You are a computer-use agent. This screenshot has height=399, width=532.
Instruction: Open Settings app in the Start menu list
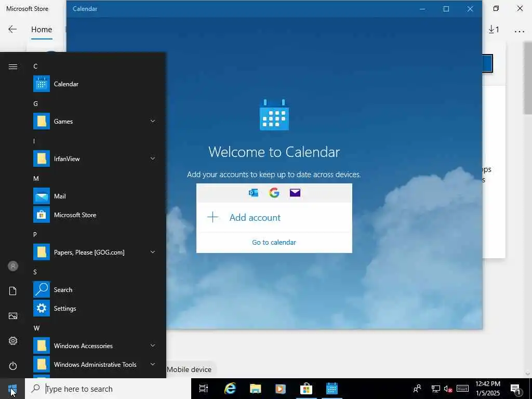click(x=95, y=309)
